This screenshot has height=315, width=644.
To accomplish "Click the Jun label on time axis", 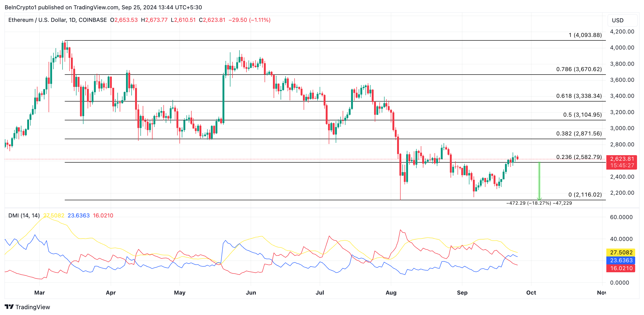I will pos(251,292).
